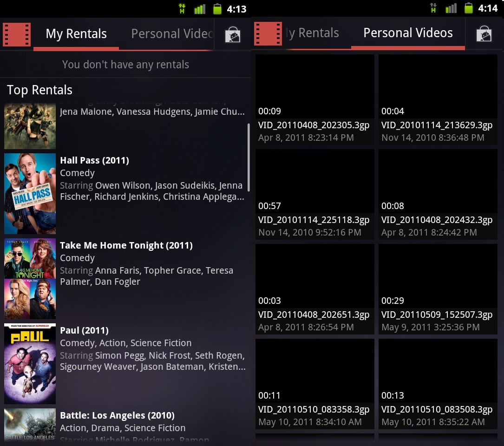The height and width of the screenshot is (446, 504).
Task: Tap date Nov 14, 2010 8:36:48 PM
Action: pos(432,138)
